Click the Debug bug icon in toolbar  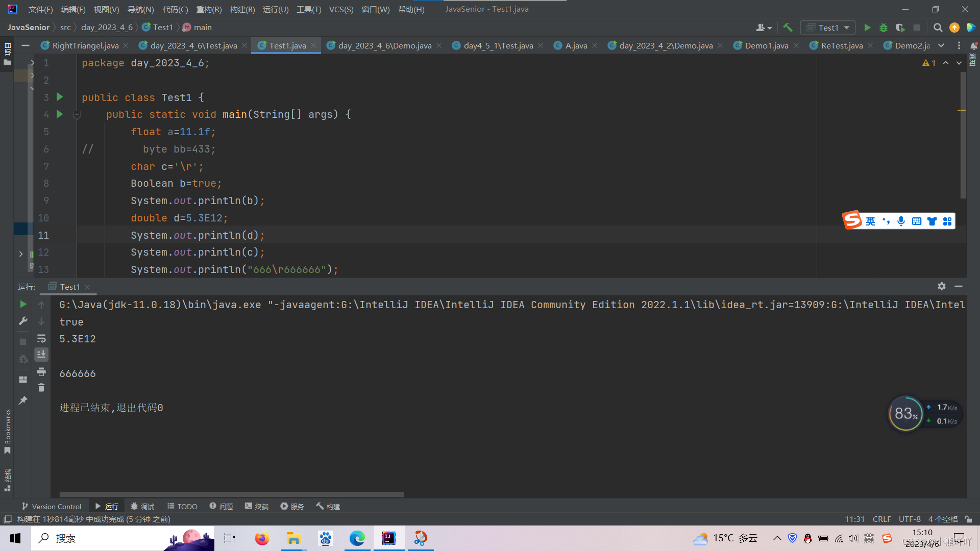coord(884,28)
